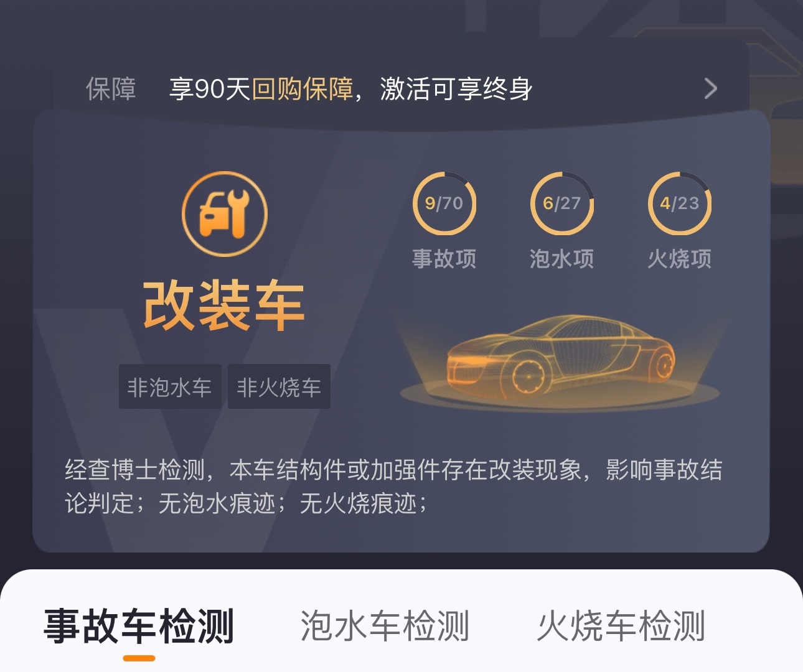The height and width of the screenshot is (672, 803).
Task: Open the 6/27 flood items ring
Action: tap(562, 203)
